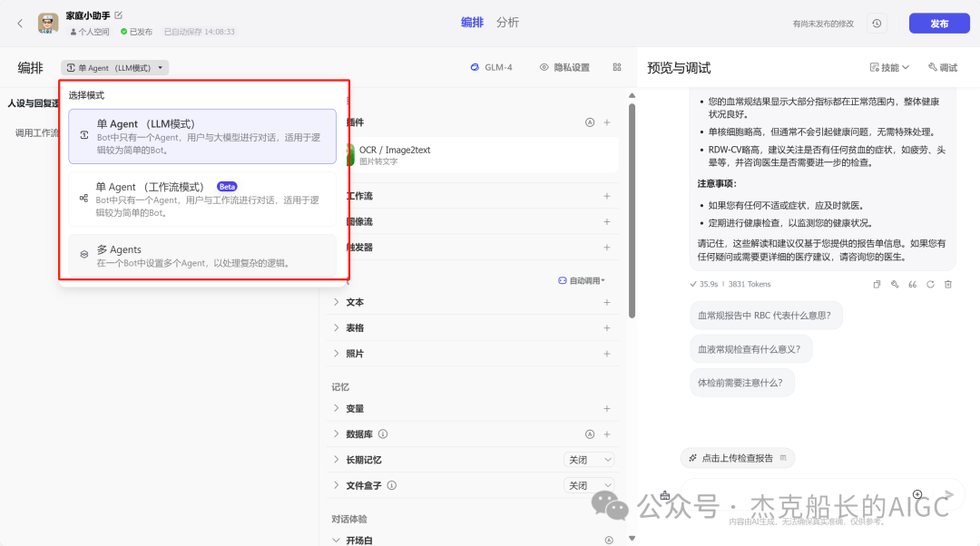
Task: Add text knowledge with the 文本 plus
Action: point(607,302)
